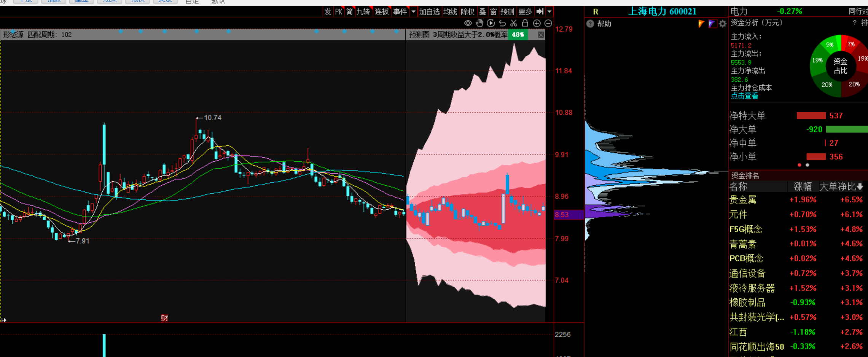Open the 电力 sector link

pyautogui.click(x=739, y=11)
